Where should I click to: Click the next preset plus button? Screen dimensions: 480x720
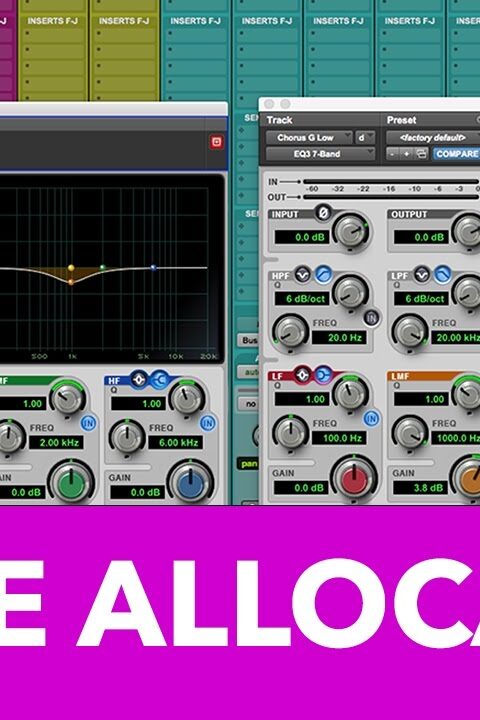[x=406, y=154]
